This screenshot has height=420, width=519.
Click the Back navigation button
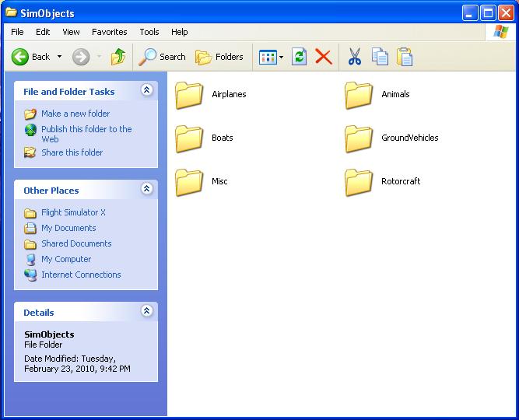[31, 57]
